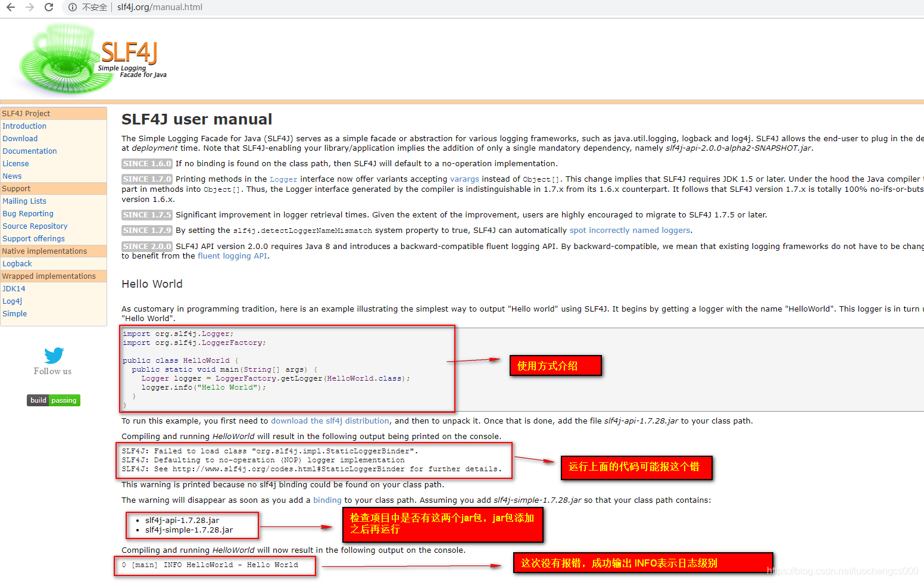Click the not-secure site info icon

tap(72, 7)
